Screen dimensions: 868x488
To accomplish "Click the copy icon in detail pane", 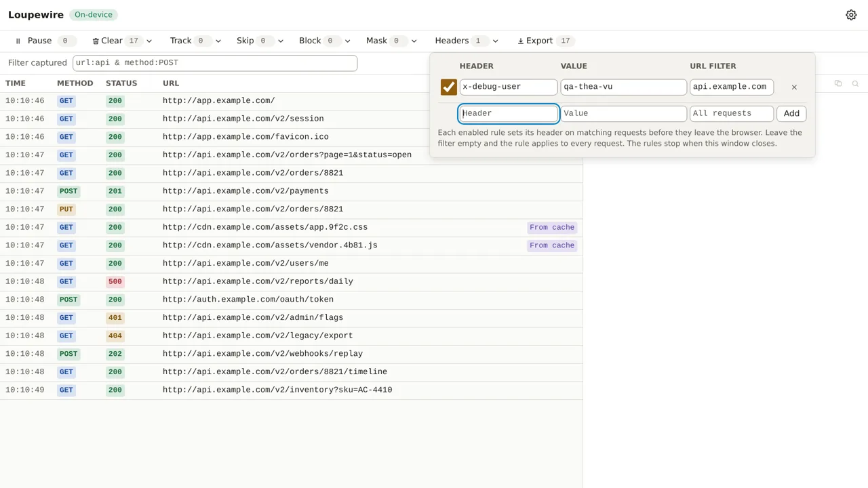I will tap(838, 83).
